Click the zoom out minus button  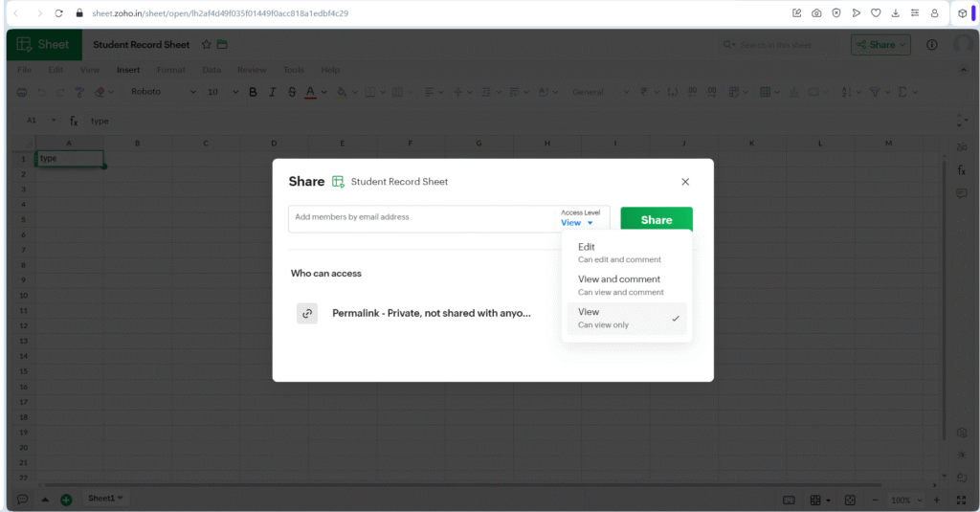875,501
